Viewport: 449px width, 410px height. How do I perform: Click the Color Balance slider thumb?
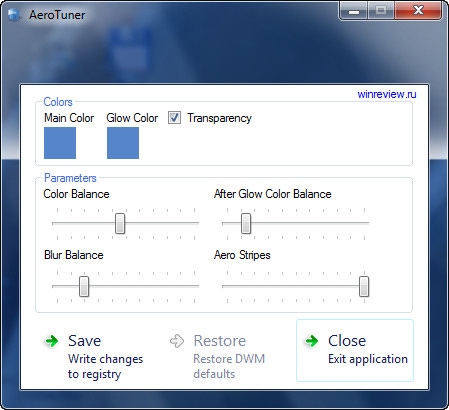[120, 224]
